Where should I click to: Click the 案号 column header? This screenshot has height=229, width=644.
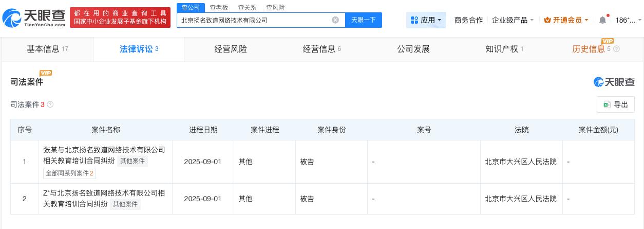(x=424, y=130)
